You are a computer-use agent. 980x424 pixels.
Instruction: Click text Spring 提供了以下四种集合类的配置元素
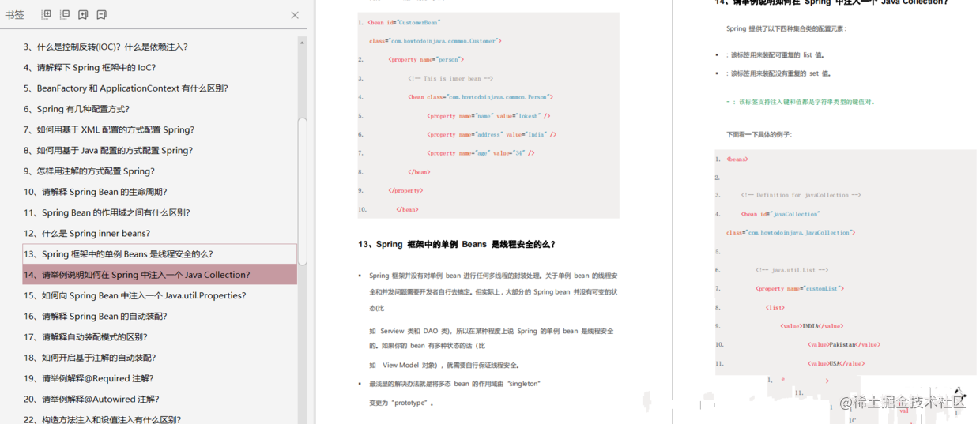pyautogui.click(x=786, y=28)
